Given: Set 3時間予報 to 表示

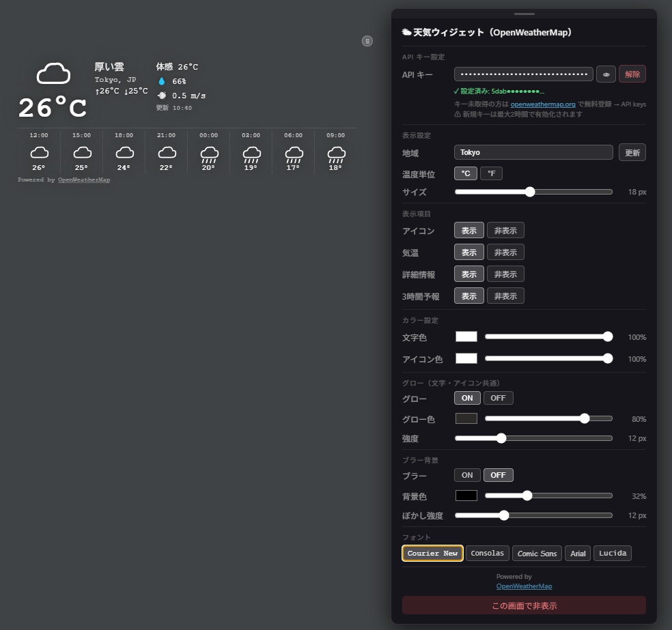Looking at the screenshot, I should pyautogui.click(x=469, y=296).
